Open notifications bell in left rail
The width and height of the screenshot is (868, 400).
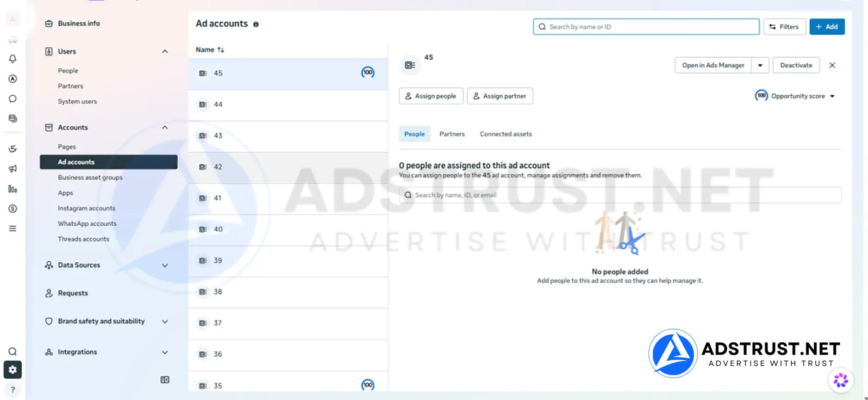pos(12,59)
